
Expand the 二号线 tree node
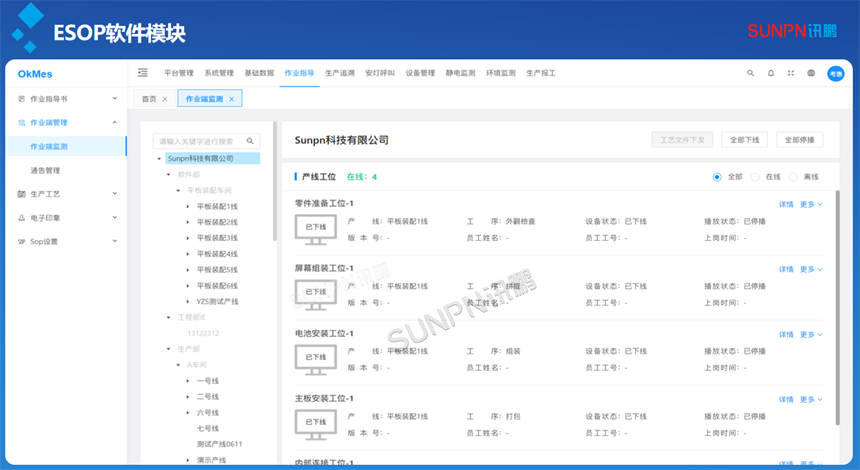[x=188, y=397]
